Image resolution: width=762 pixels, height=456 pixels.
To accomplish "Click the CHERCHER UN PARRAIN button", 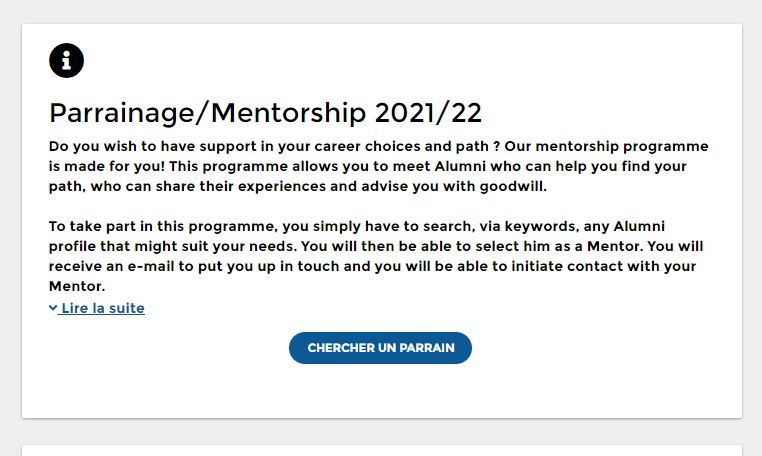I will 381,348.
